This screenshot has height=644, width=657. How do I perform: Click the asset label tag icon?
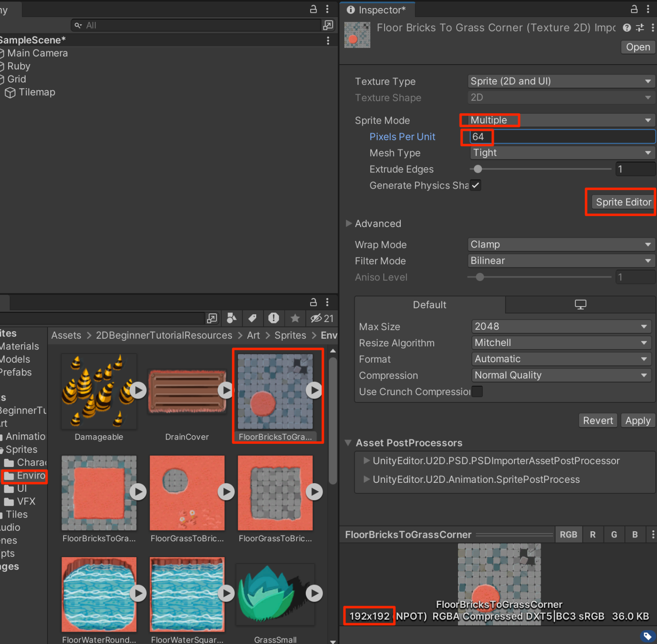[647, 635]
